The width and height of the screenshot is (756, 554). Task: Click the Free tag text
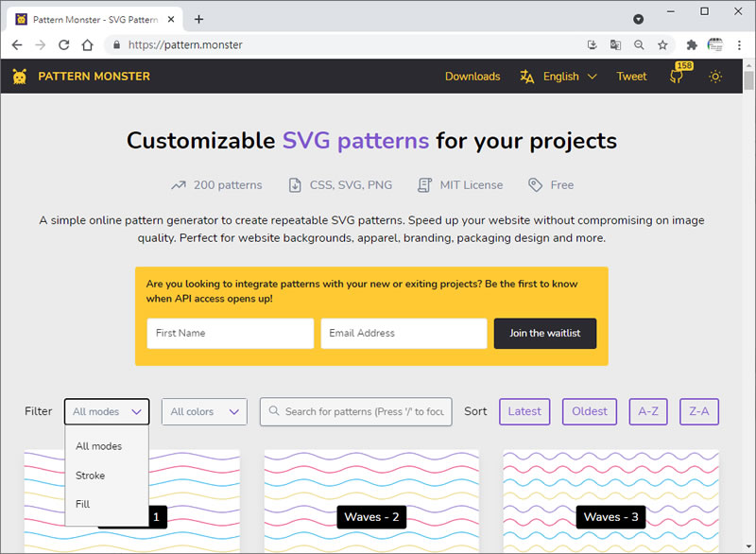[561, 184]
